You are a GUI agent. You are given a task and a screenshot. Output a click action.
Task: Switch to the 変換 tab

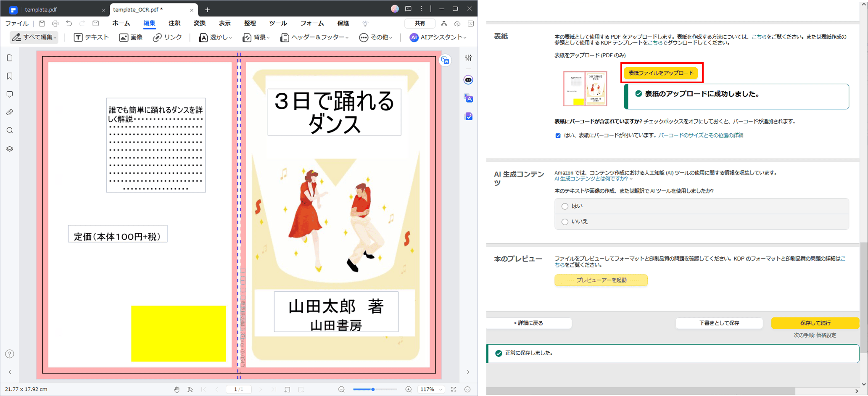pos(200,24)
